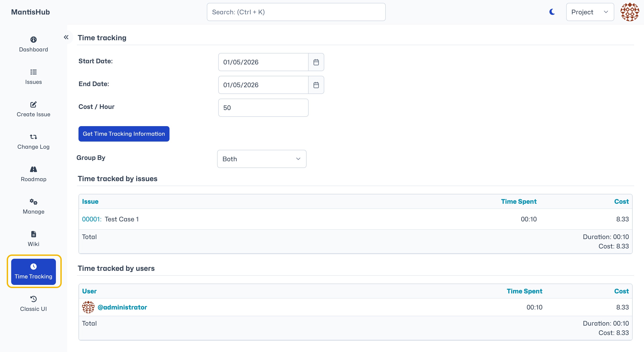Switch to the Classic UI menu label

34,309
